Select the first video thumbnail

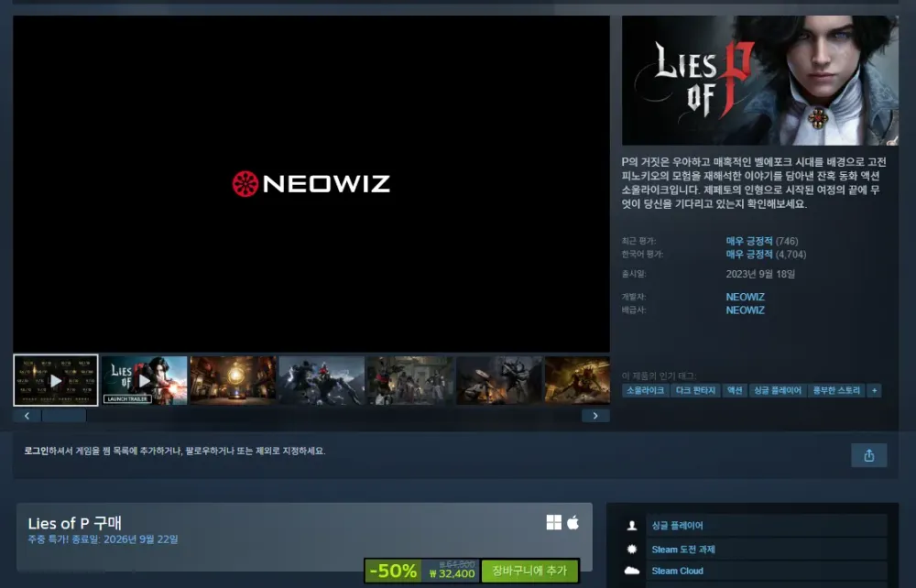coord(56,380)
